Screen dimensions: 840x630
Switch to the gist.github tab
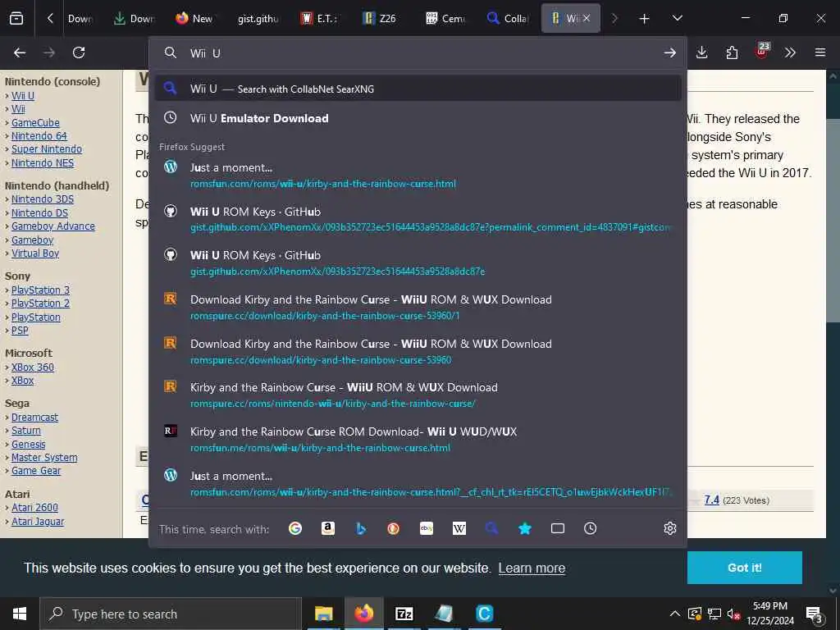pos(258,19)
